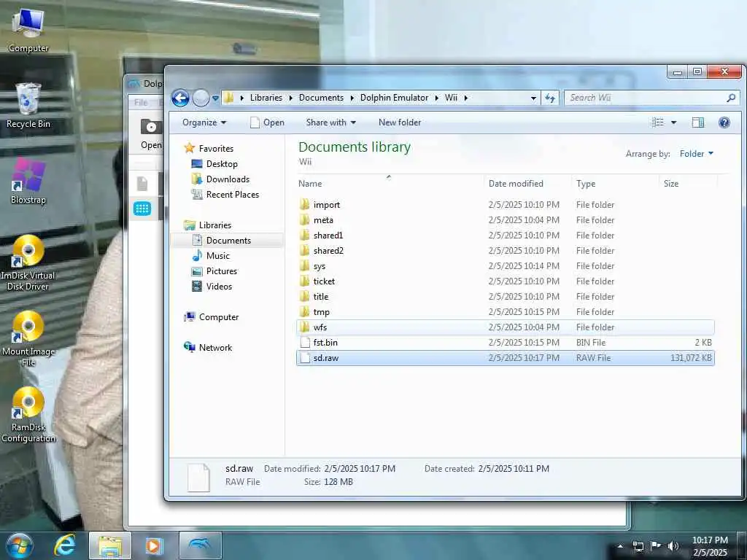Image resolution: width=747 pixels, height=560 pixels.
Task: Click the Open toolbar button
Action: coord(267,122)
